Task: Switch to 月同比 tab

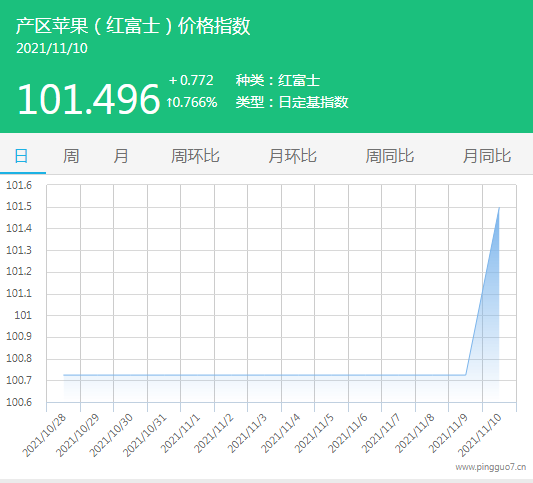Action: tap(487, 156)
